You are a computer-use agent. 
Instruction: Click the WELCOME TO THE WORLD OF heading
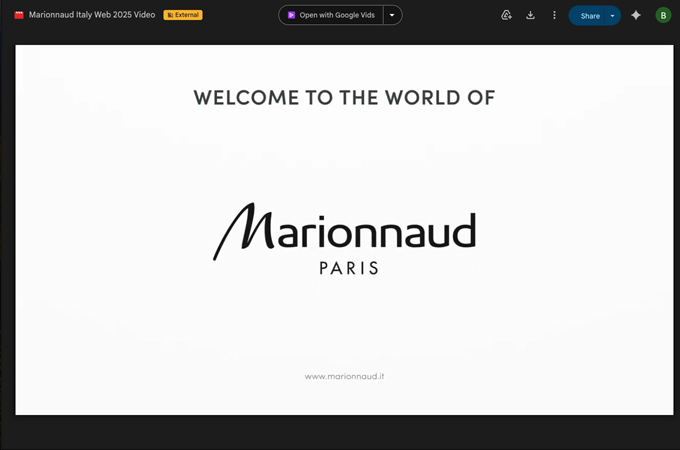click(344, 98)
